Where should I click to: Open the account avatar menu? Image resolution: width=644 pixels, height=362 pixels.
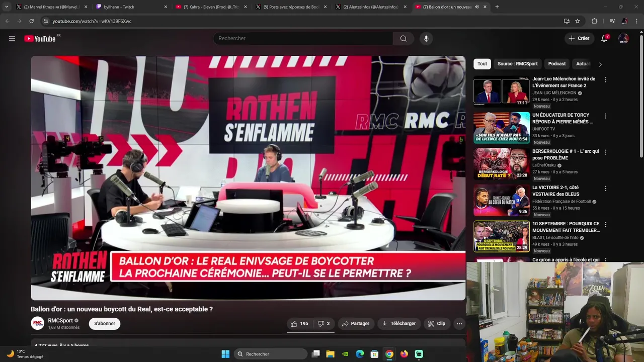(623, 38)
